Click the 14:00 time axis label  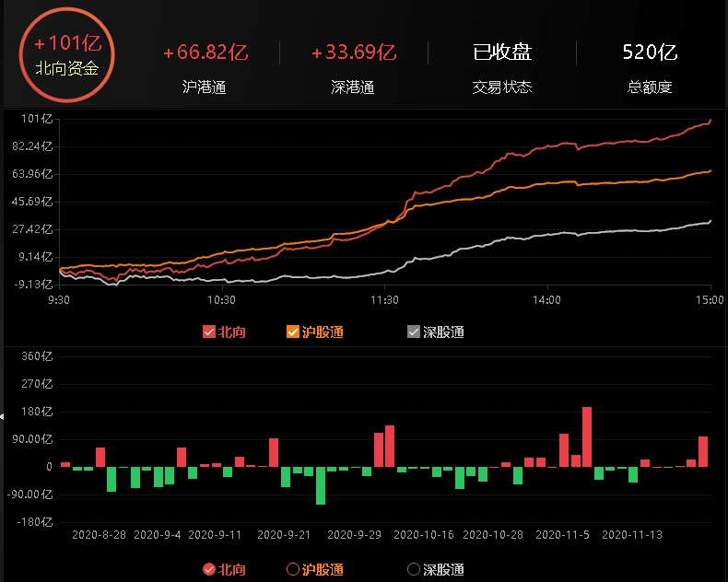pos(547,300)
